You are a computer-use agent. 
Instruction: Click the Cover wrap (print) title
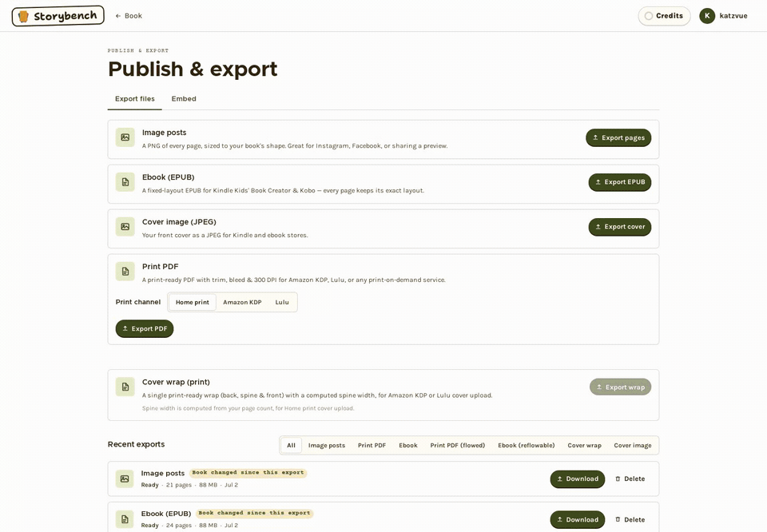pyautogui.click(x=176, y=382)
